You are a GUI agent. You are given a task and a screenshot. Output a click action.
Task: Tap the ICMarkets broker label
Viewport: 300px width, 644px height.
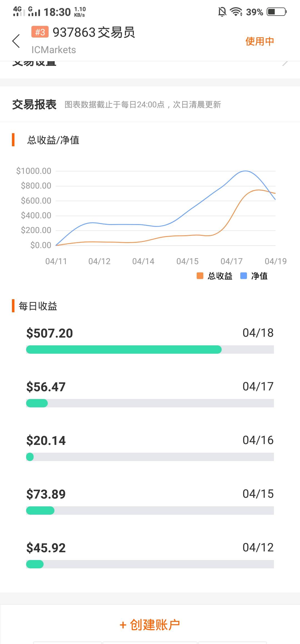point(54,50)
